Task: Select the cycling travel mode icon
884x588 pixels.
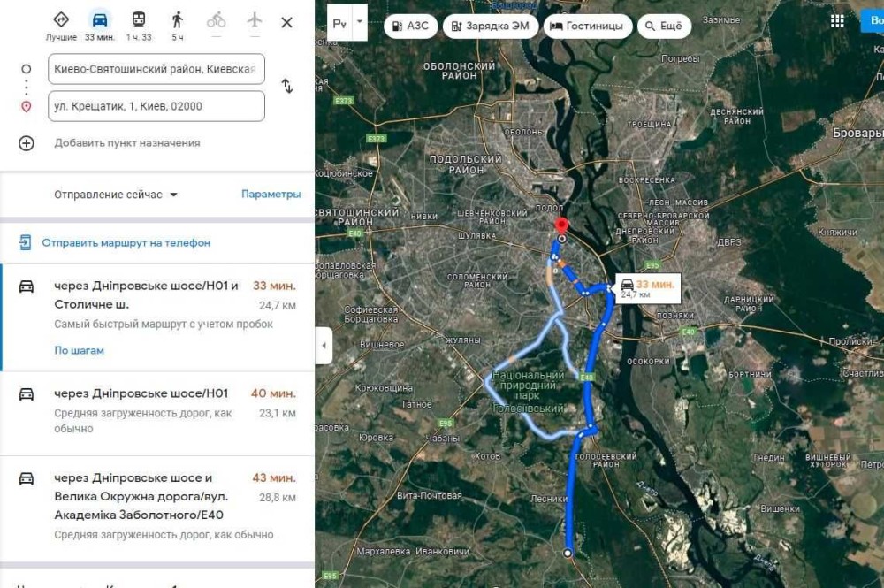Action: click(216, 21)
